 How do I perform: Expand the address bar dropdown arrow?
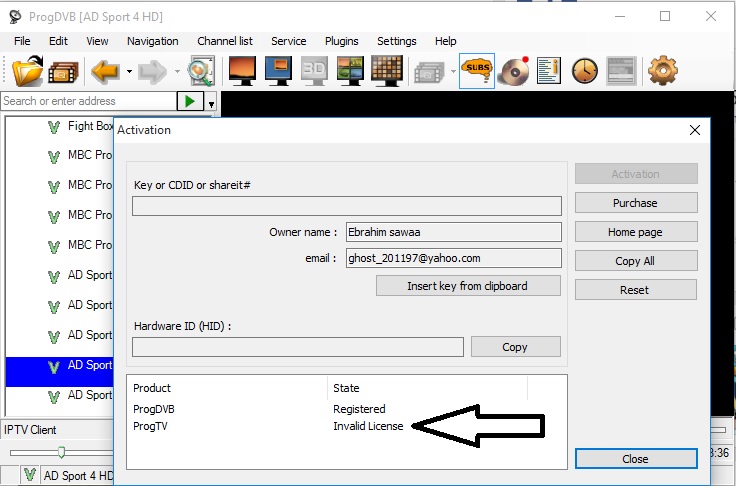coord(212,102)
